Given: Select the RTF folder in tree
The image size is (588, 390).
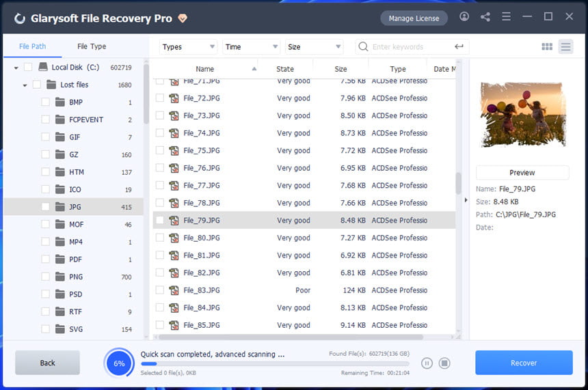Looking at the screenshot, I should click(x=74, y=311).
